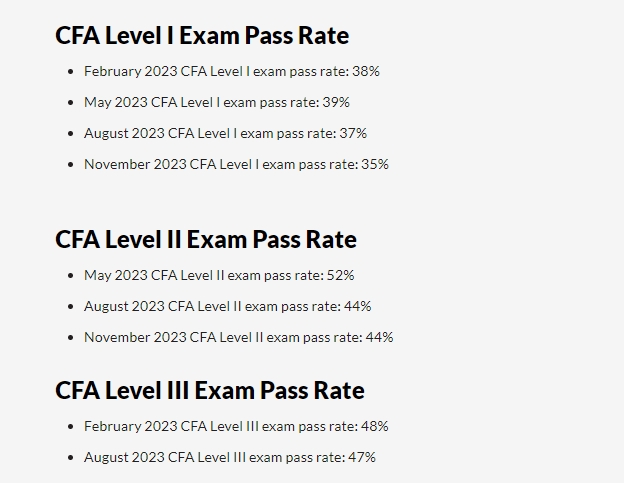Click the bullet before May 2023 Level II

tap(70, 276)
